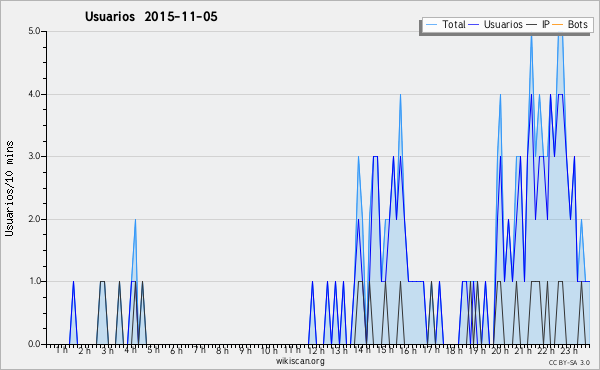Click the 1 h label on time axis
Screen dimensions: 600x370
pyautogui.click(x=61, y=350)
